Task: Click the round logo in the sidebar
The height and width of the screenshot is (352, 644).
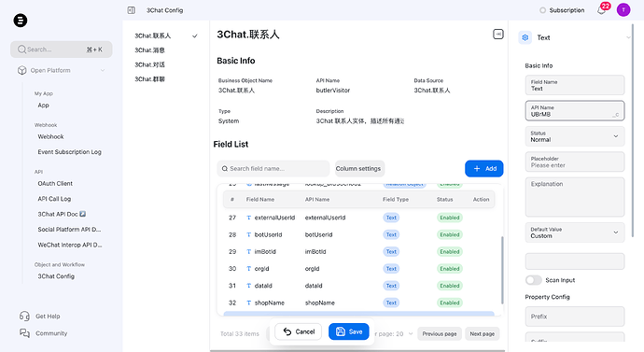Action: 21,21
